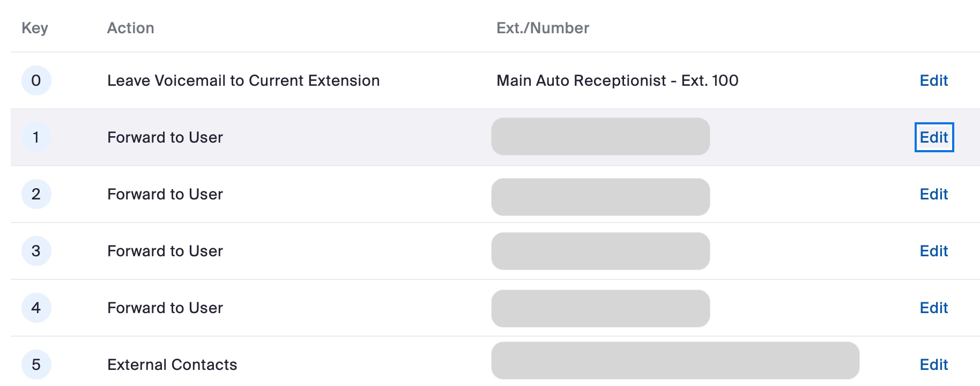Click the Action column header
Image resolution: width=980 pixels, height=386 pixels.
[130, 28]
